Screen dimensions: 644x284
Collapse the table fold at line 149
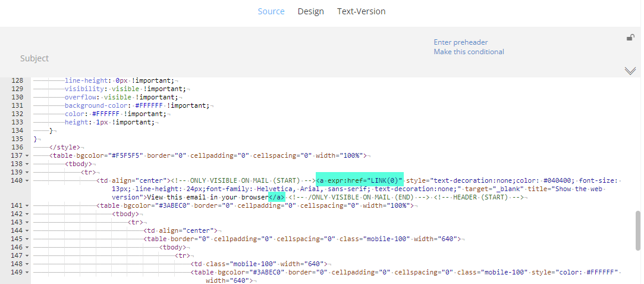coord(28,272)
